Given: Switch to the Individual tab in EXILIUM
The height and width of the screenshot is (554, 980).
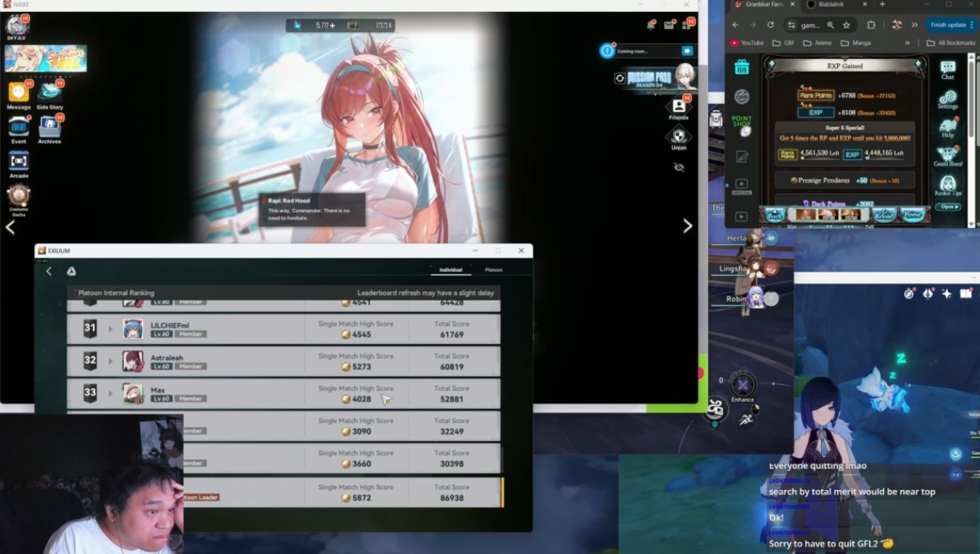Looking at the screenshot, I should [x=451, y=270].
